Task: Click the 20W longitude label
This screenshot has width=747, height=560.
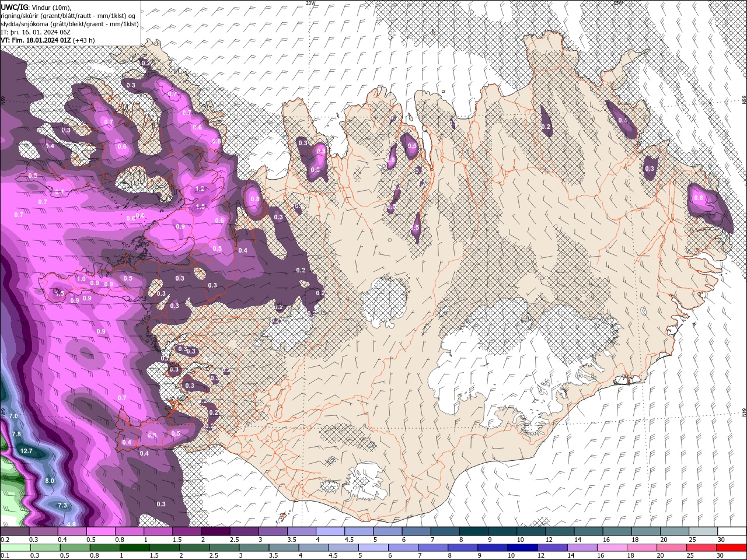Action: point(310,3)
